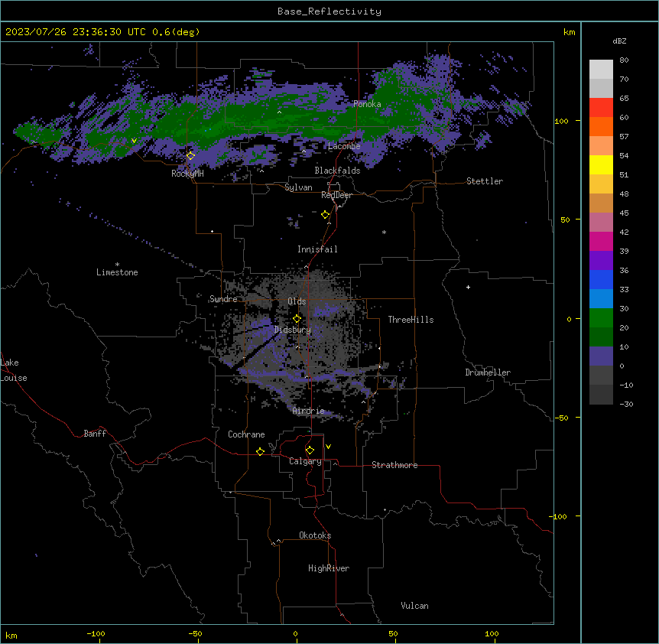Screen dimensions: 659x644
Task: Click the yellow diamond marker below Cochrane
Action: coord(260,451)
